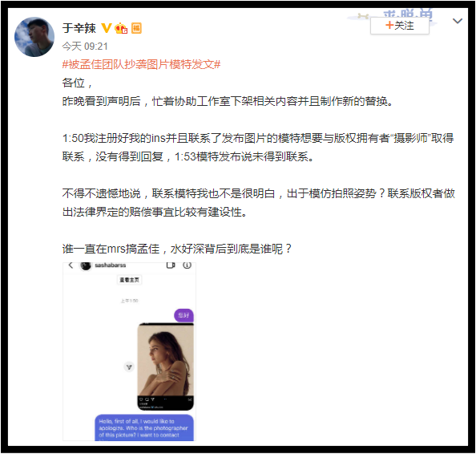Click the sashabarss avatar in chat
The height and width of the screenshot is (454, 476).
coord(86,266)
